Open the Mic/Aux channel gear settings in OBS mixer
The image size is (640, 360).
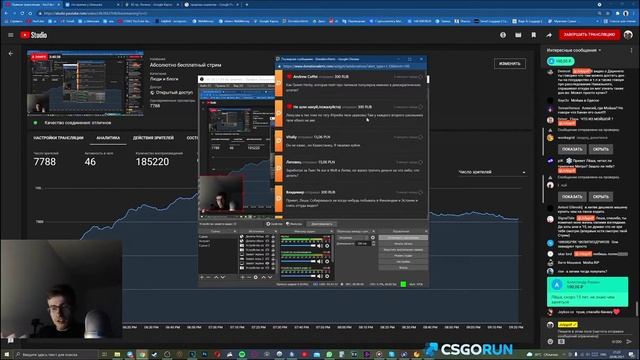point(327,246)
